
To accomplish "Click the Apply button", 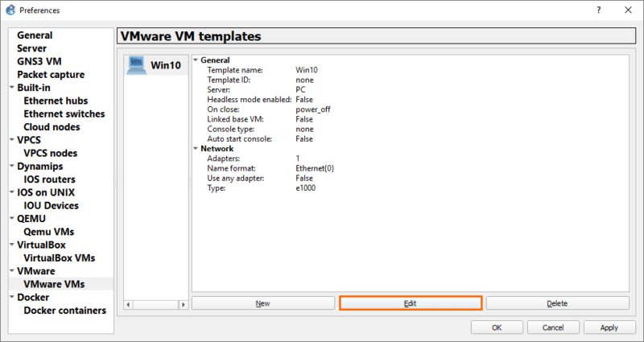I will 609,328.
